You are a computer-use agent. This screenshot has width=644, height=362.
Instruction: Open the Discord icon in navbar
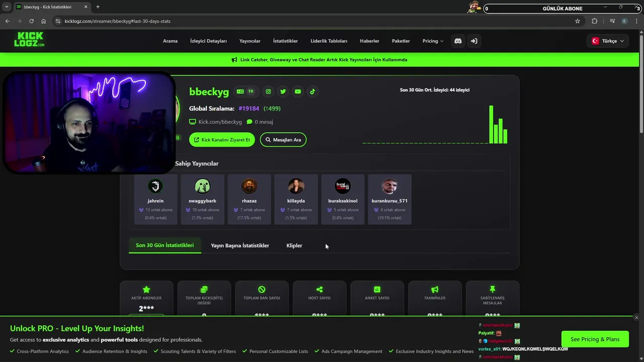458,41
